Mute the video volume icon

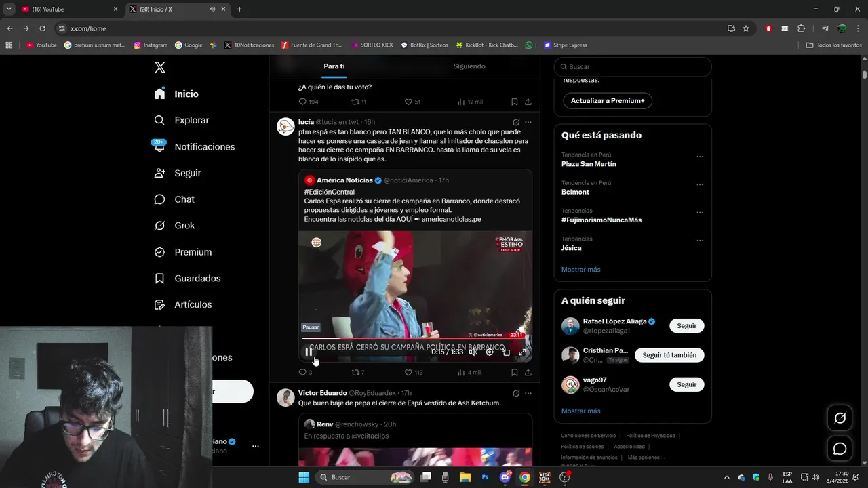473,352
